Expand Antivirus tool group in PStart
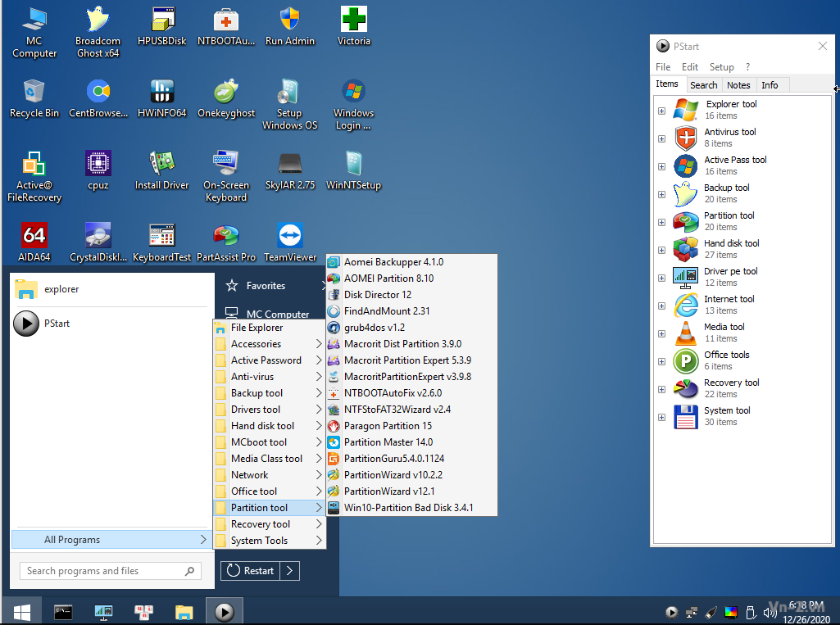This screenshot has height=625, width=840. [x=661, y=138]
